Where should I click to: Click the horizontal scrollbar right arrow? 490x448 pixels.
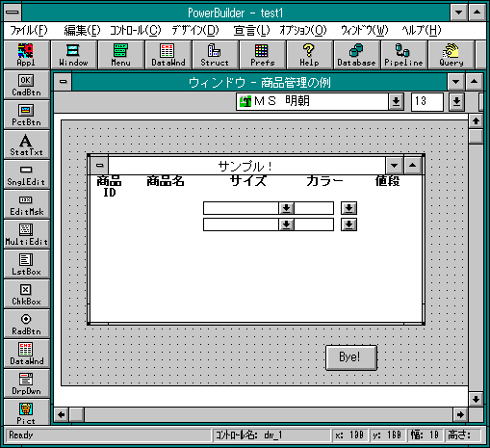(460, 414)
